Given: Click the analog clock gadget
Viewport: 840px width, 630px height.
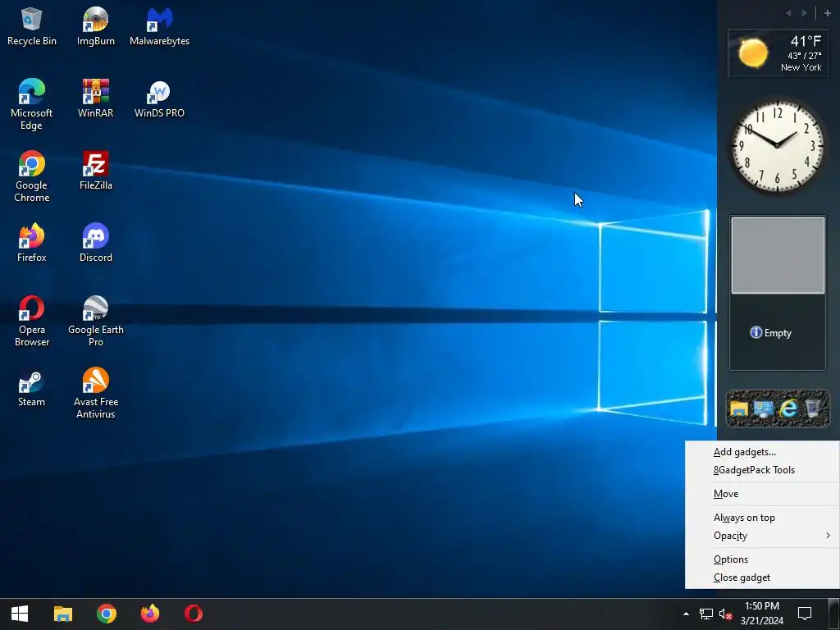Looking at the screenshot, I should point(778,145).
